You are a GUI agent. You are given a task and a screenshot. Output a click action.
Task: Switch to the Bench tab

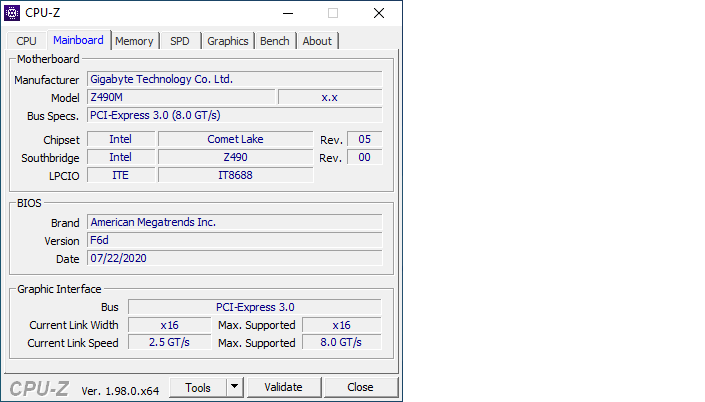point(274,41)
